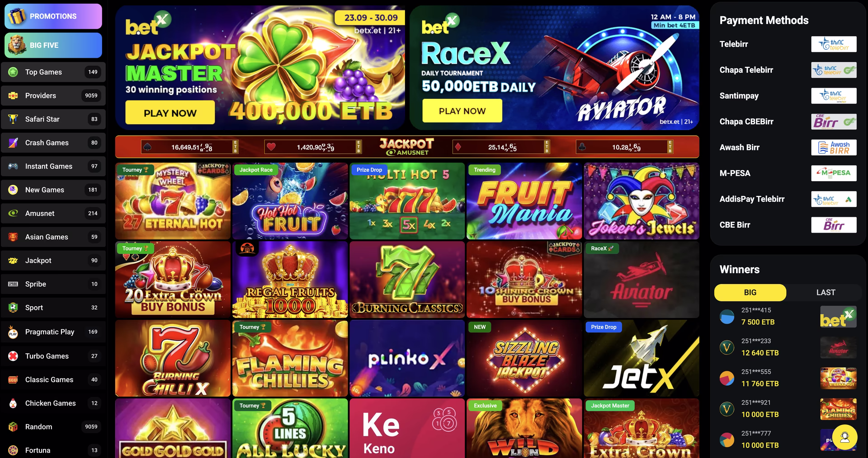Play Now on Jackpot Master banner
The image size is (868, 458).
(170, 112)
